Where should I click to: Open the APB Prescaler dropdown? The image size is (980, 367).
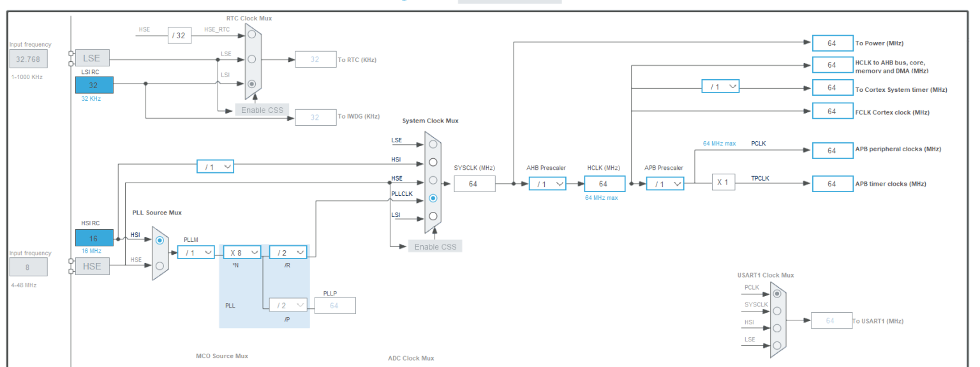tap(665, 184)
